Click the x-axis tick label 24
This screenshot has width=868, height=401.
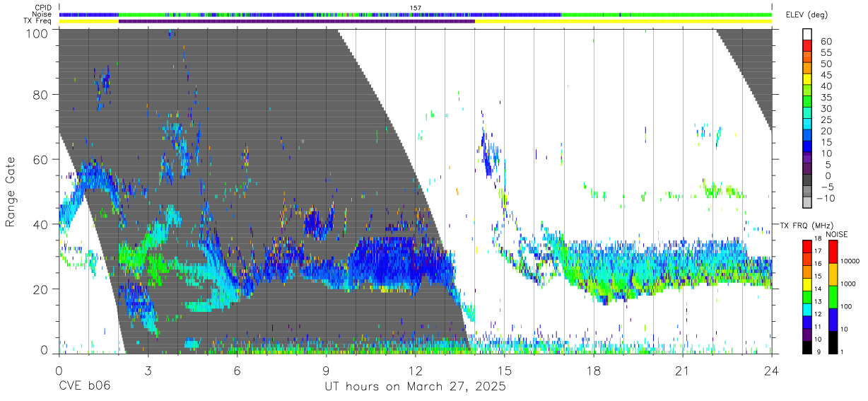[771, 370]
